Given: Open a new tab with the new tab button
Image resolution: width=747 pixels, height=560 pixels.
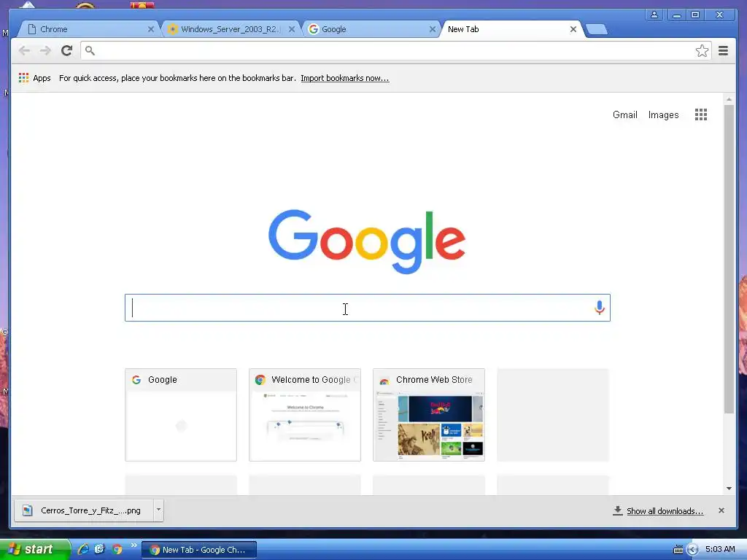Looking at the screenshot, I should (x=597, y=29).
